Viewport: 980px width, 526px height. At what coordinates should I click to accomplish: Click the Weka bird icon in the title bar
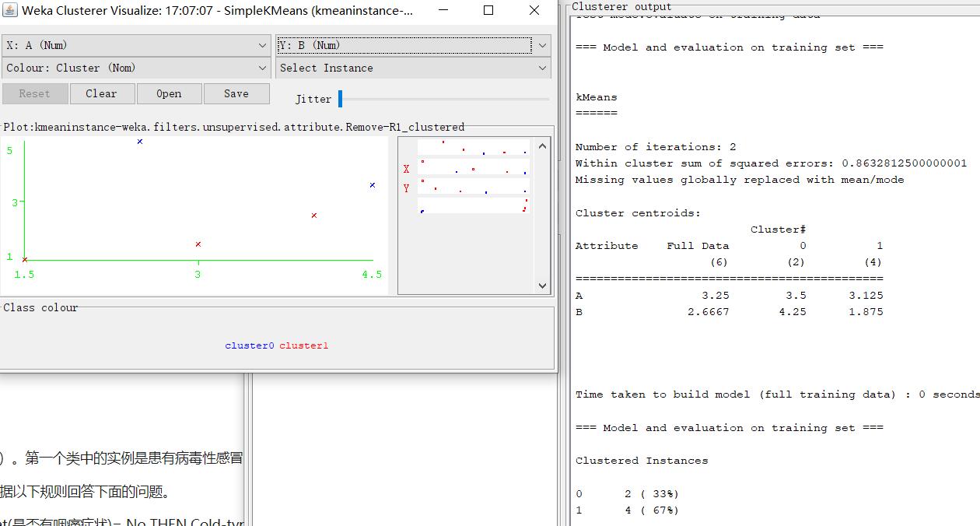click(9, 10)
